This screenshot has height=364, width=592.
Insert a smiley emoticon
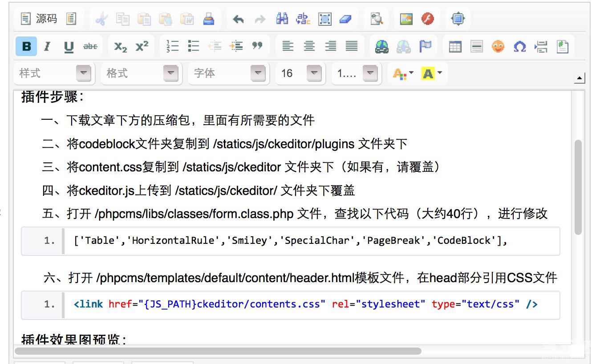click(x=498, y=46)
